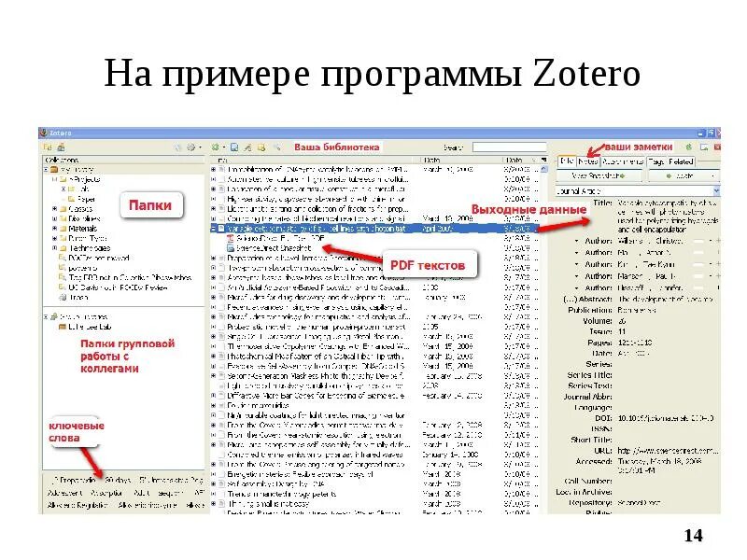Switch to the Notes tab
This screenshot has height=560, width=747.
click(x=588, y=161)
